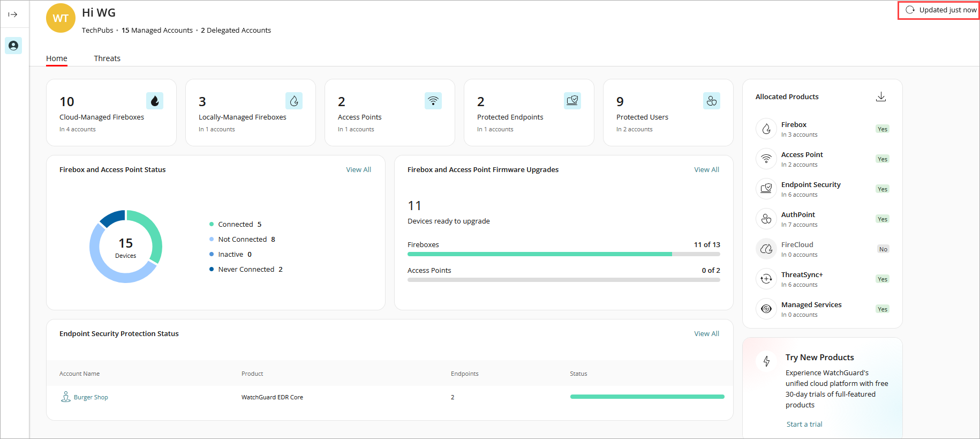Click the 0 of 2 Access Points count
Viewport: 980px width, 439px height.
click(711, 270)
